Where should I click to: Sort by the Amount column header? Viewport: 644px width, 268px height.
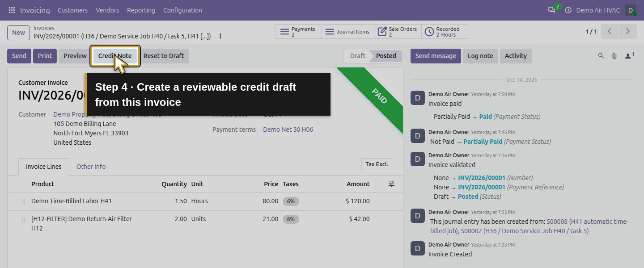(358, 184)
